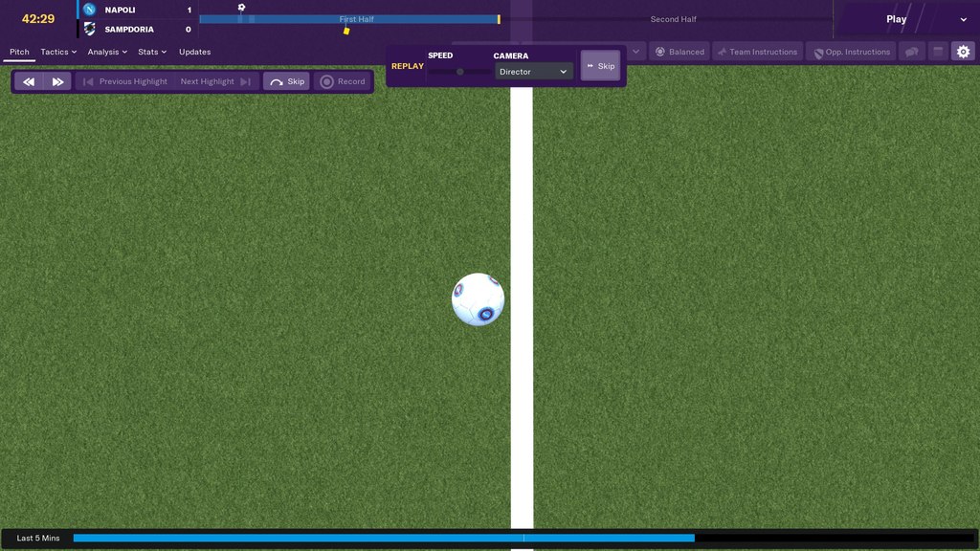This screenshot has height=551, width=980.
Task: Start recording with the Record button
Action: pyautogui.click(x=343, y=81)
